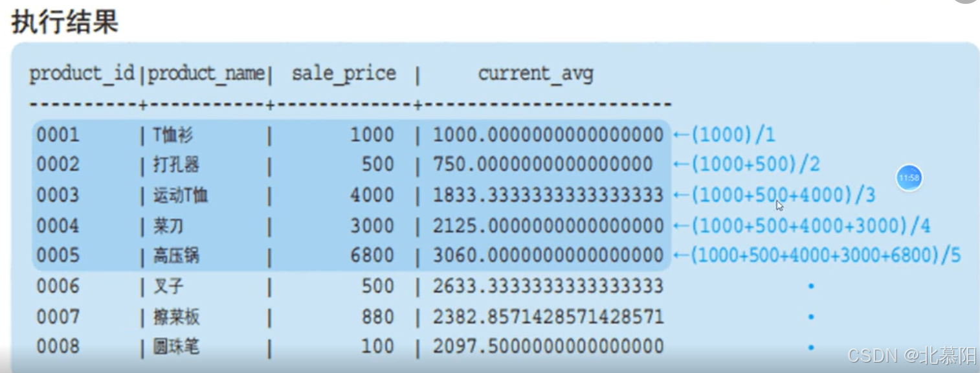
Task: Select the current_avg column header
Action: [535, 74]
